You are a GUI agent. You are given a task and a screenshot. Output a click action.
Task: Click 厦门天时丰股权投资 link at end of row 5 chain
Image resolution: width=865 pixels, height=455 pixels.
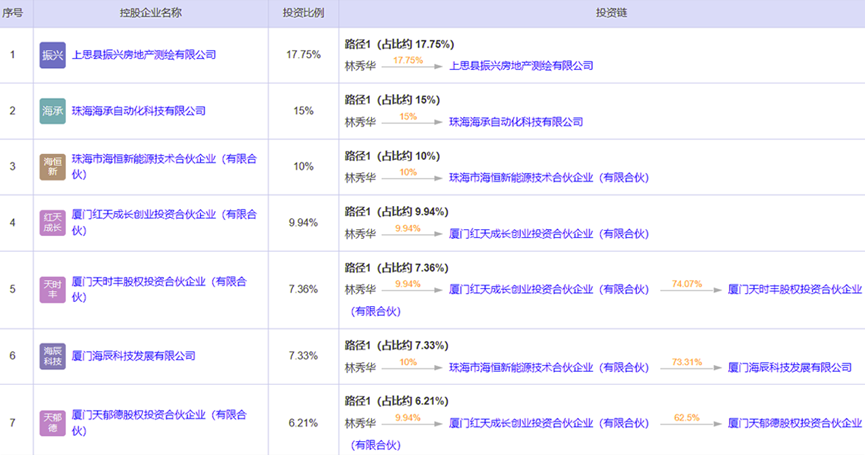(x=794, y=289)
